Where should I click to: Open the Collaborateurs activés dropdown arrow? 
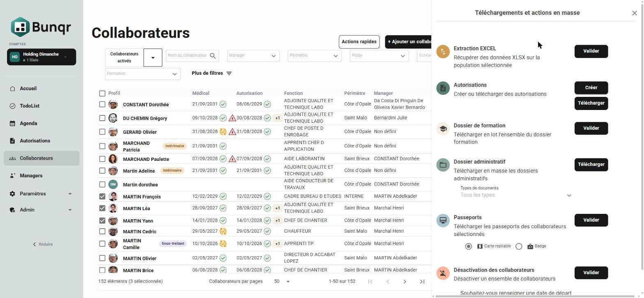tap(153, 58)
